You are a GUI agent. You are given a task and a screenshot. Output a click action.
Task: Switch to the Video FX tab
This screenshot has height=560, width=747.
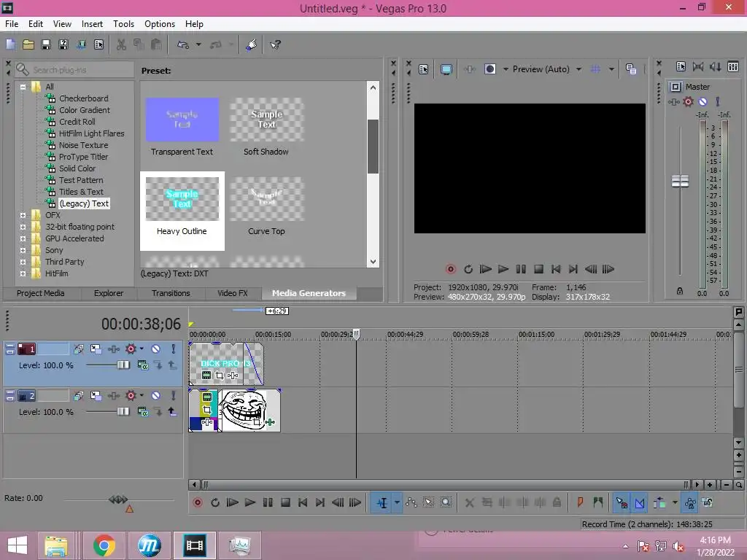pos(233,293)
